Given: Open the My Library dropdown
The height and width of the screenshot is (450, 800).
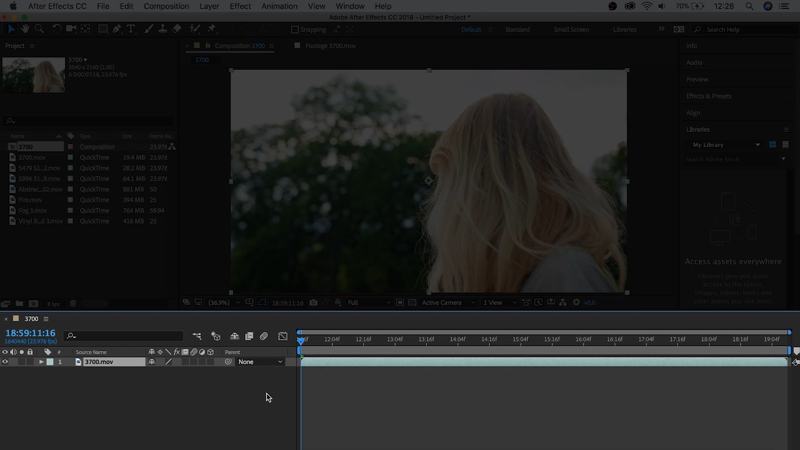Looking at the screenshot, I should tap(725, 145).
